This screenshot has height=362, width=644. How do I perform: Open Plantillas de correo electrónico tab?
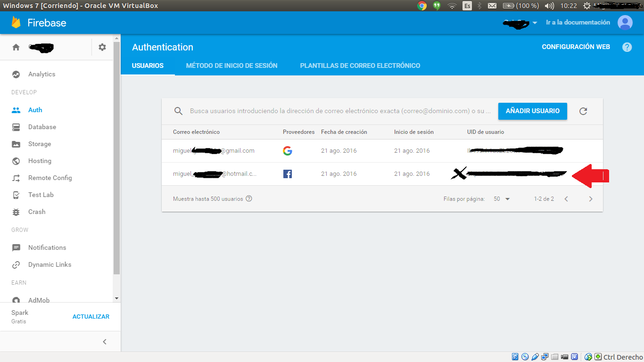click(360, 66)
